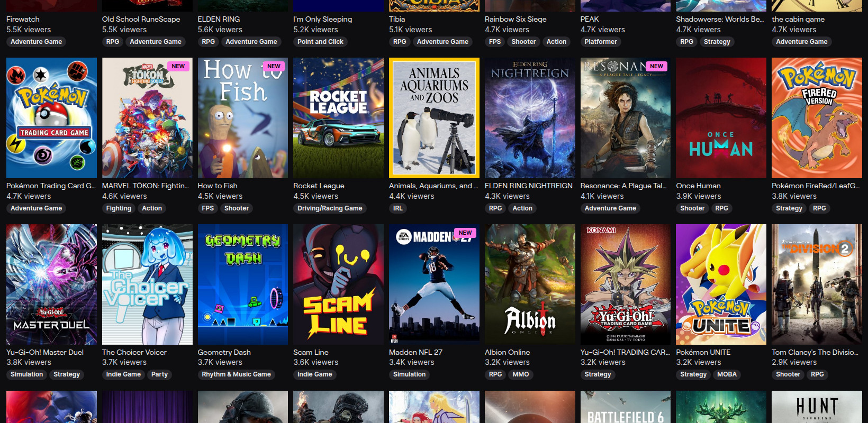Open the Scam Line title link

tap(311, 352)
